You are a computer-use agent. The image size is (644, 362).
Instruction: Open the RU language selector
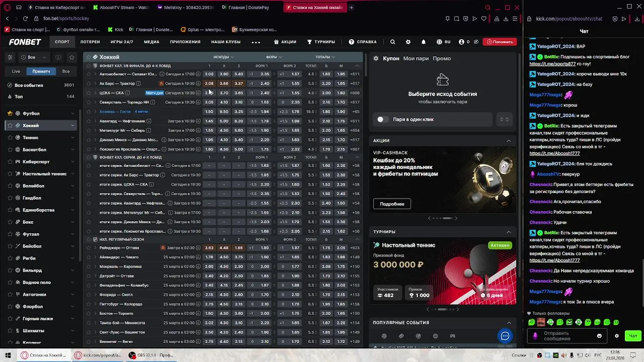click(443, 42)
